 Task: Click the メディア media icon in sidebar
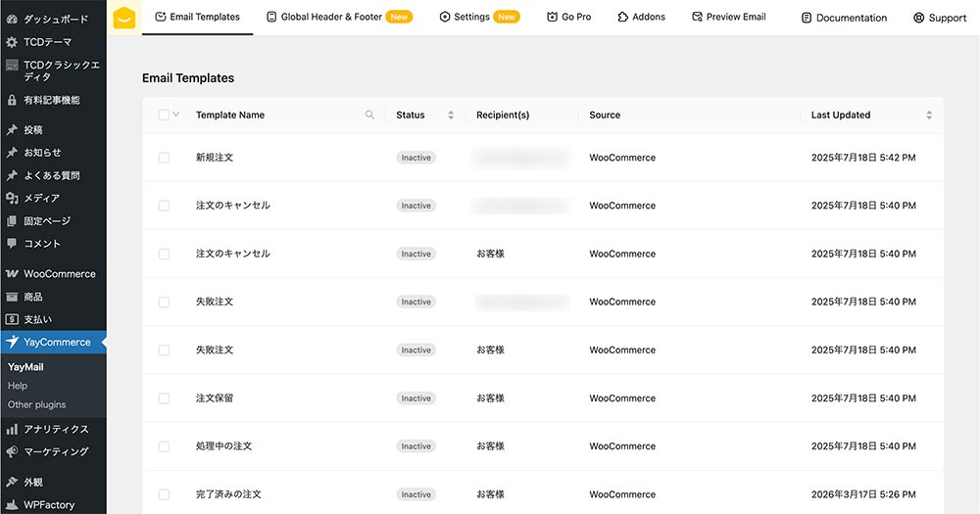pos(12,199)
